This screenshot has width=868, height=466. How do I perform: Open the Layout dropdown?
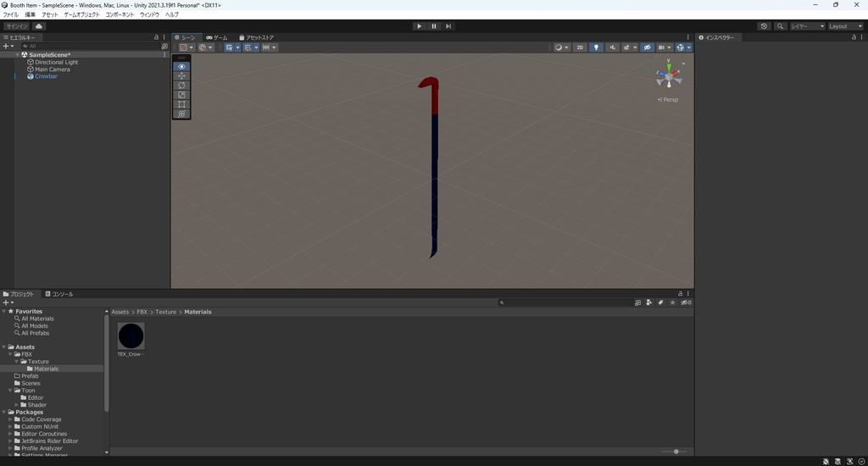coord(845,26)
